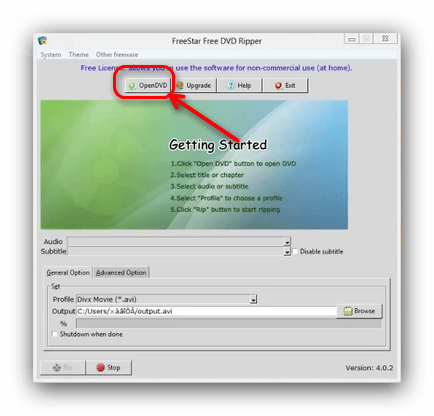This screenshot has width=434, height=416.
Task: Click the Getting Started banner image
Action: (194, 165)
